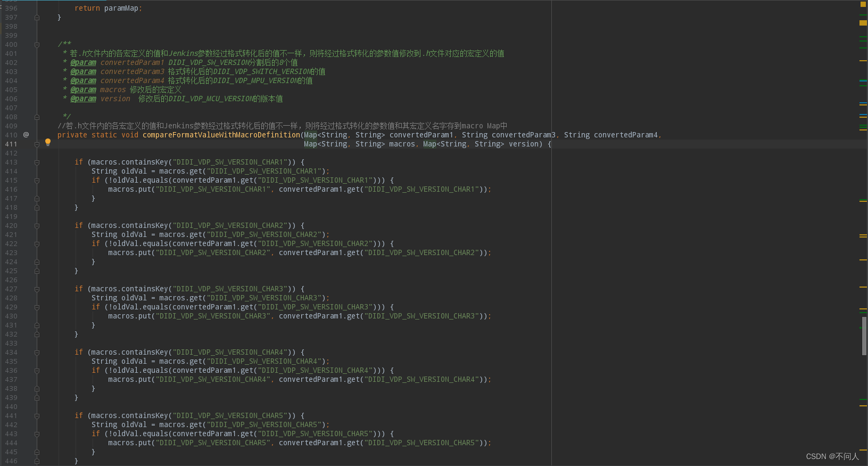Click the @param tag for version

[x=84, y=99]
